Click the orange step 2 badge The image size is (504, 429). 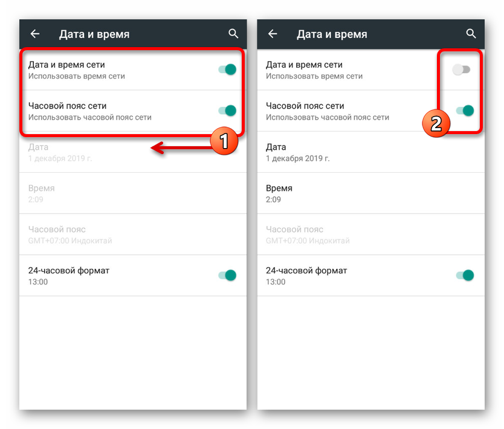click(436, 123)
